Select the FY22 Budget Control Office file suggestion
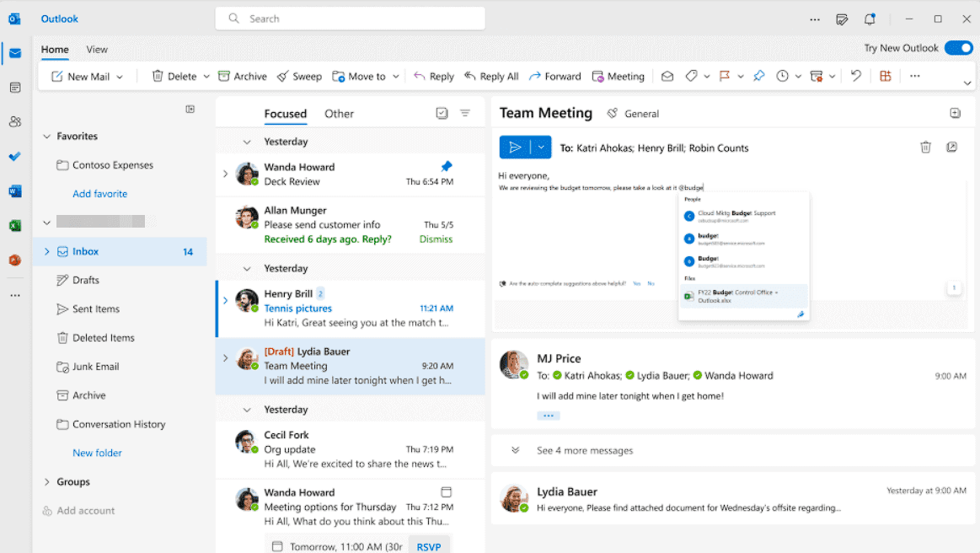 [743, 297]
